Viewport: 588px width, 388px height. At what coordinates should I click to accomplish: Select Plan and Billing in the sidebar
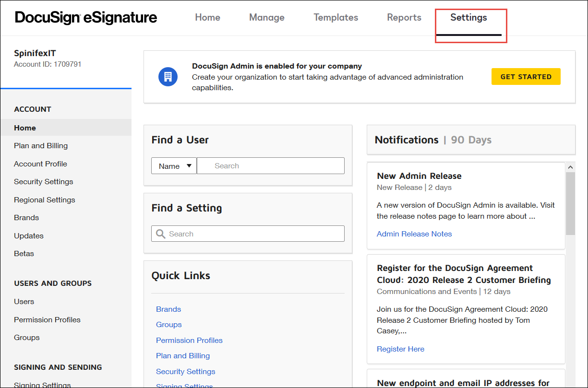[41, 146]
